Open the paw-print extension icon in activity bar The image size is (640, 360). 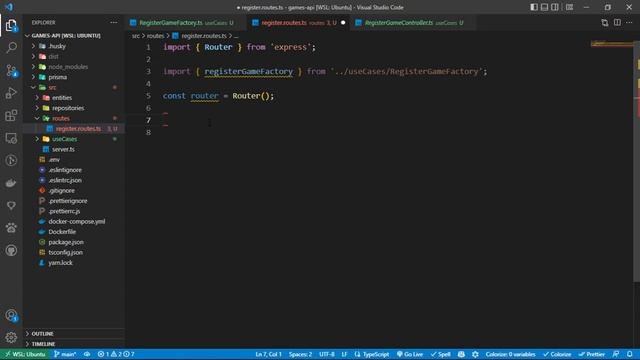click(11, 228)
